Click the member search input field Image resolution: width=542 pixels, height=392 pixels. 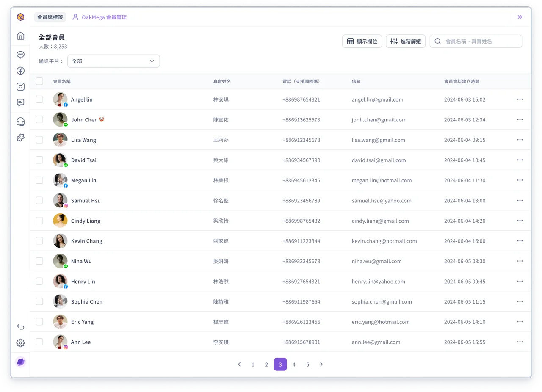pyautogui.click(x=476, y=41)
